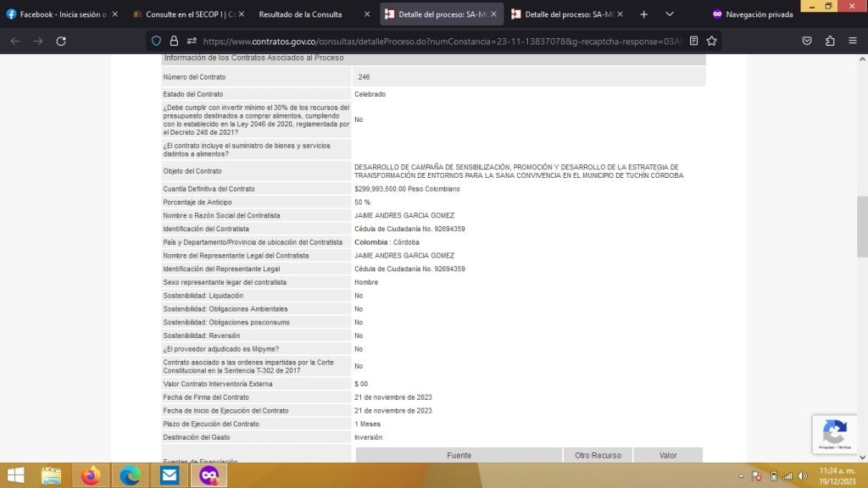Image resolution: width=868 pixels, height=488 pixels.
Task: Select Fecha de Firma del Contrato date value
Action: (393, 397)
